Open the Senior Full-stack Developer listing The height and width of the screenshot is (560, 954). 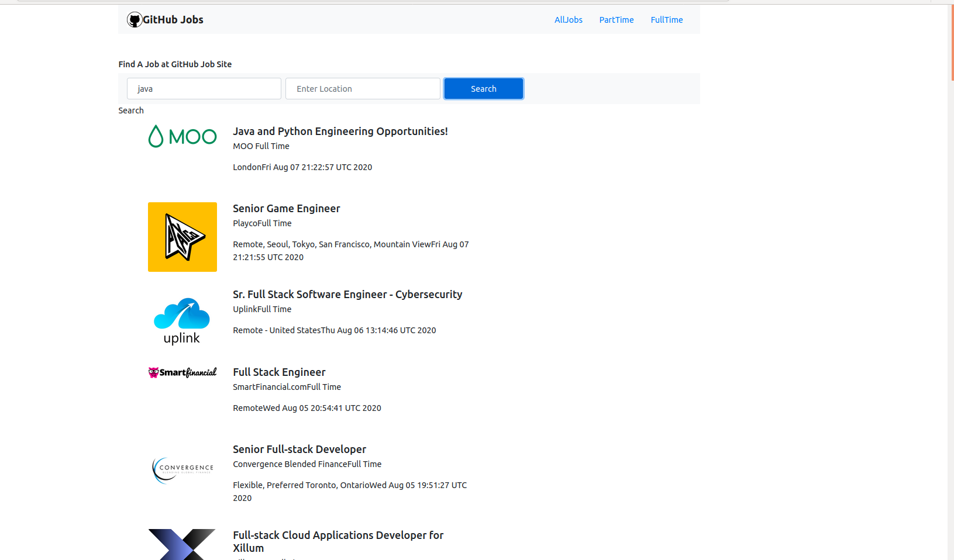point(299,450)
